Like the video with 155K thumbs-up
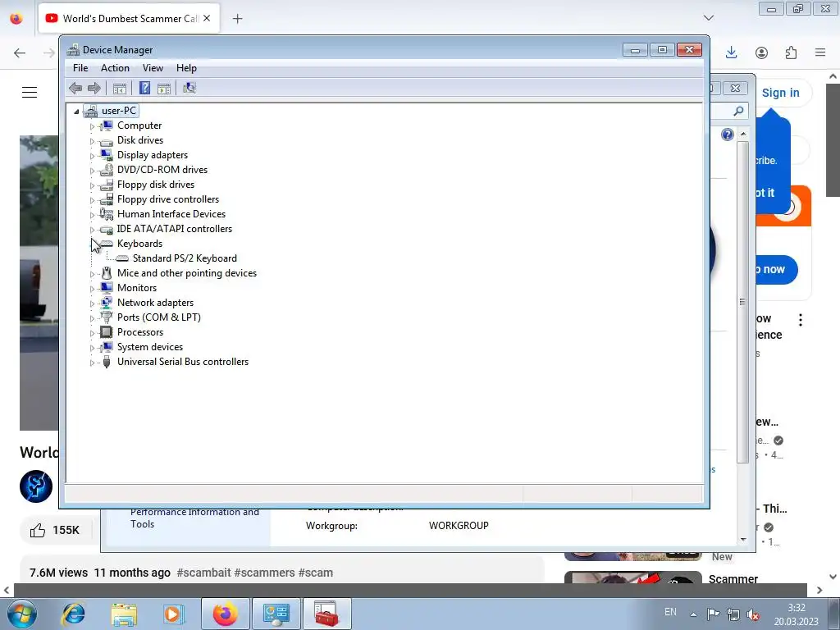The image size is (840, 630). [x=54, y=531]
